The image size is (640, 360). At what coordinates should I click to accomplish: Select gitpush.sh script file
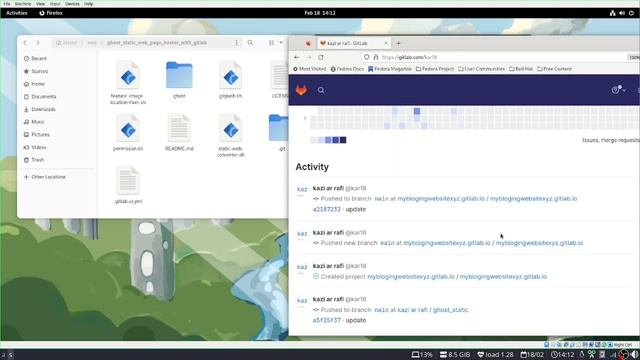231,80
